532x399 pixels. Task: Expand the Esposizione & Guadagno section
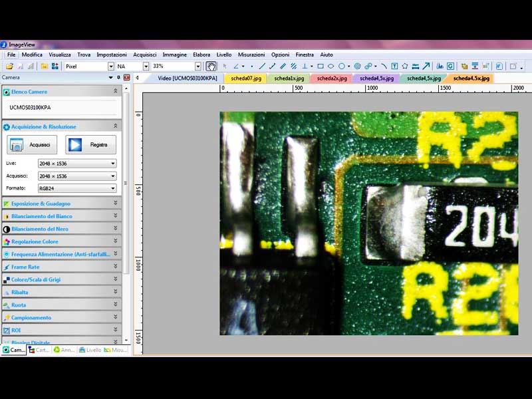(115, 203)
